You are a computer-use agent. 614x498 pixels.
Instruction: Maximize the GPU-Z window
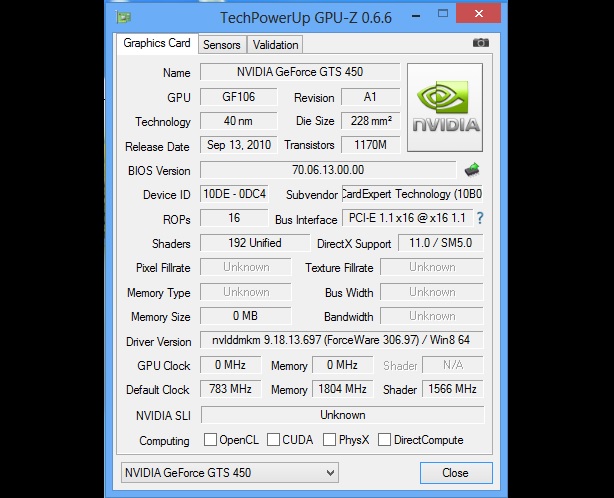(443, 14)
